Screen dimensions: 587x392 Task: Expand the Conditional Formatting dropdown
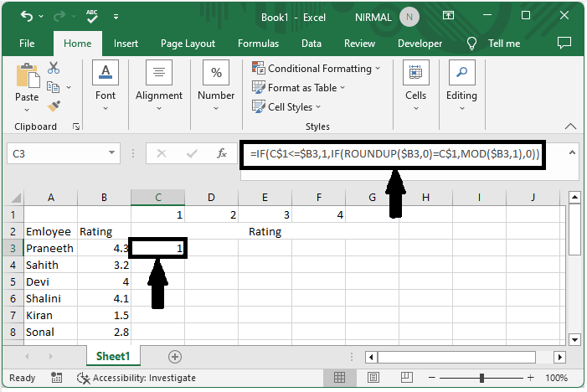click(x=316, y=69)
